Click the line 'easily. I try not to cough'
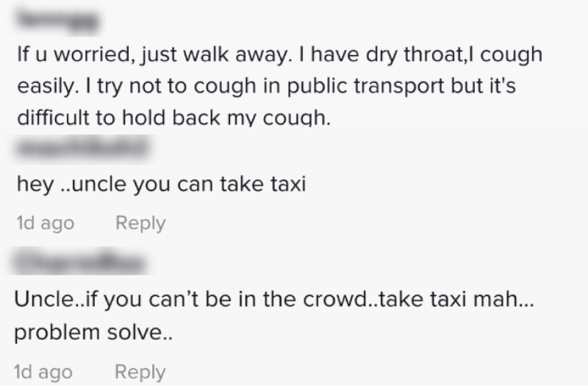The image size is (588, 386). click(267, 86)
